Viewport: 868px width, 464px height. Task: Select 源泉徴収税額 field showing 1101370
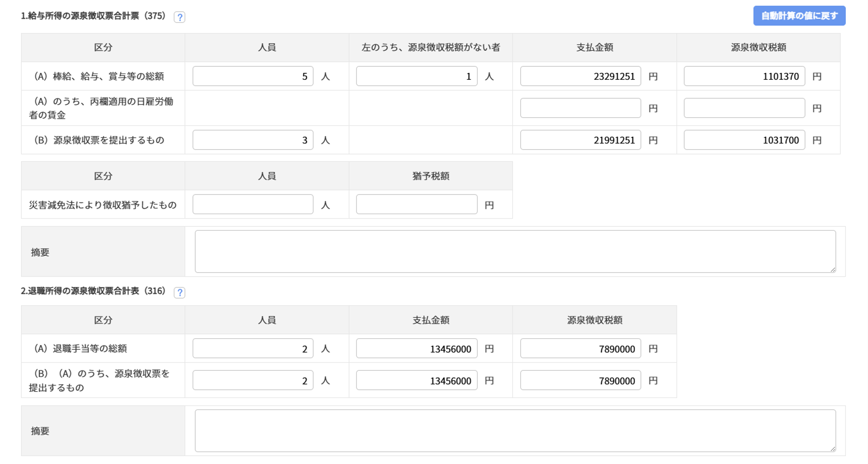pyautogui.click(x=744, y=76)
